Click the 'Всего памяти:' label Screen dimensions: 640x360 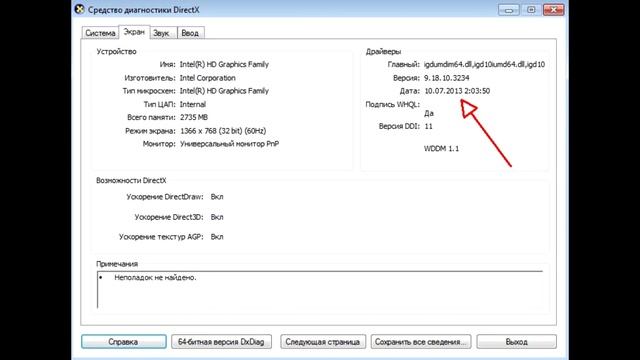[x=151, y=118]
